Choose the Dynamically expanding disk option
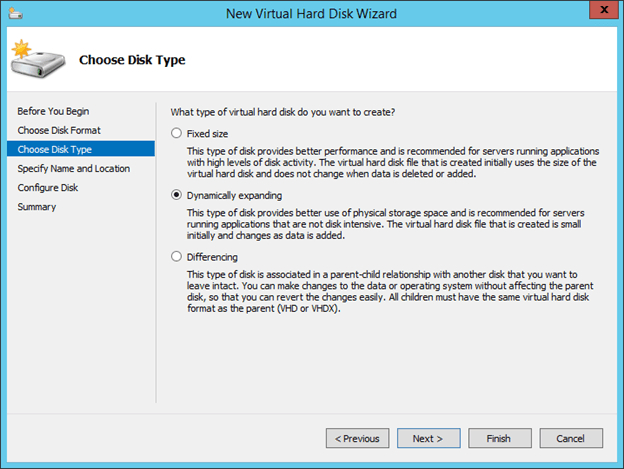The image size is (624, 469). pyautogui.click(x=177, y=195)
